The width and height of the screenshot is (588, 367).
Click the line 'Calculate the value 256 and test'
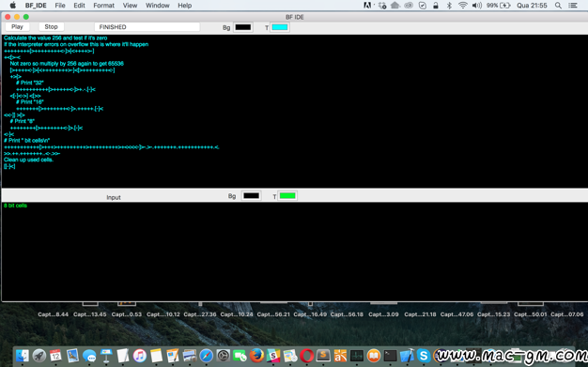55,38
